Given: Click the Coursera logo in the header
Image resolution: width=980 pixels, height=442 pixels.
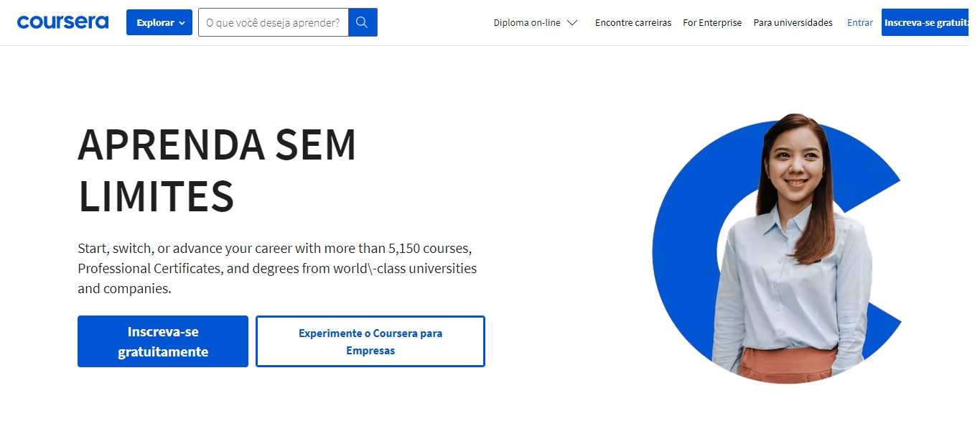Looking at the screenshot, I should click(62, 22).
